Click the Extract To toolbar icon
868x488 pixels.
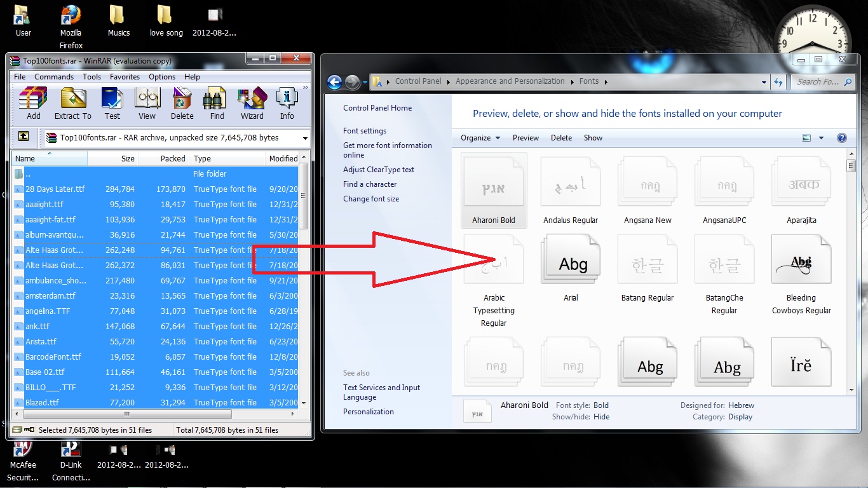[73, 104]
